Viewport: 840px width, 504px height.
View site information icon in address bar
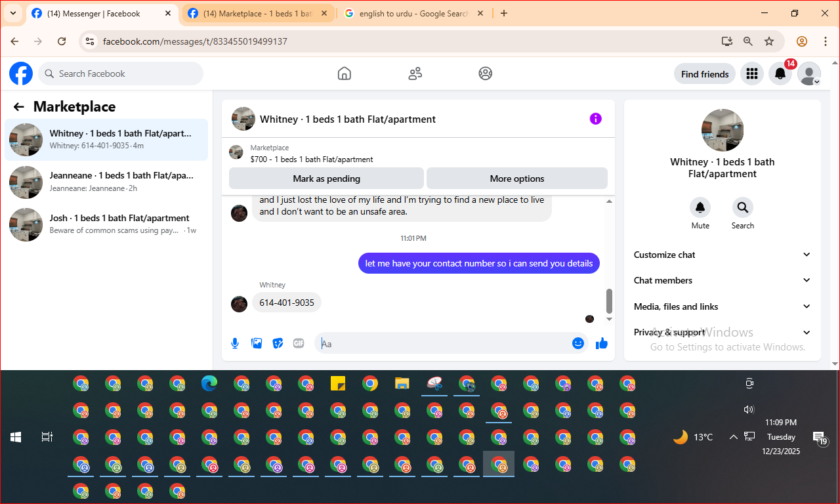point(91,41)
